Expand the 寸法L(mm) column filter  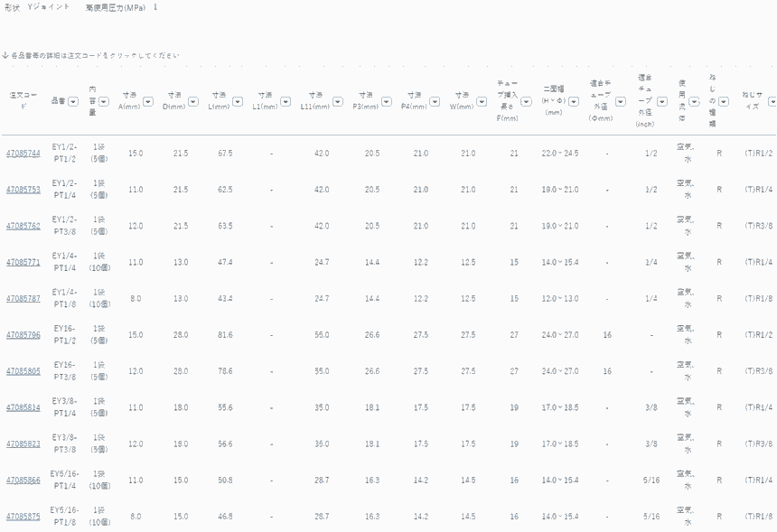pyautogui.click(x=237, y=101)
